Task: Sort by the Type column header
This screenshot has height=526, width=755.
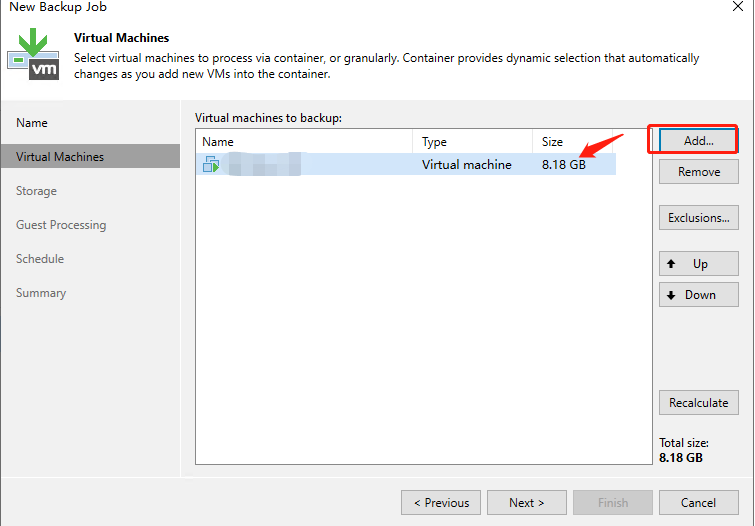Action: [x=472, y=142]
